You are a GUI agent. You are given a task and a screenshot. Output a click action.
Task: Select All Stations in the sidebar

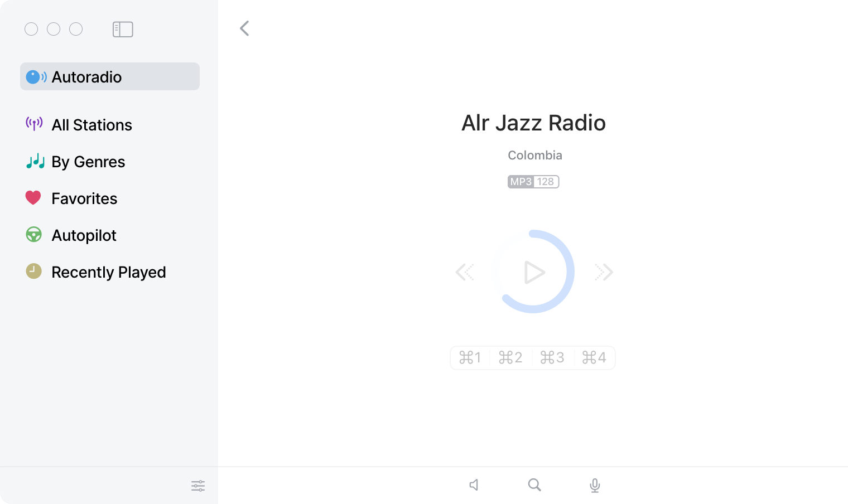point(91,125)
